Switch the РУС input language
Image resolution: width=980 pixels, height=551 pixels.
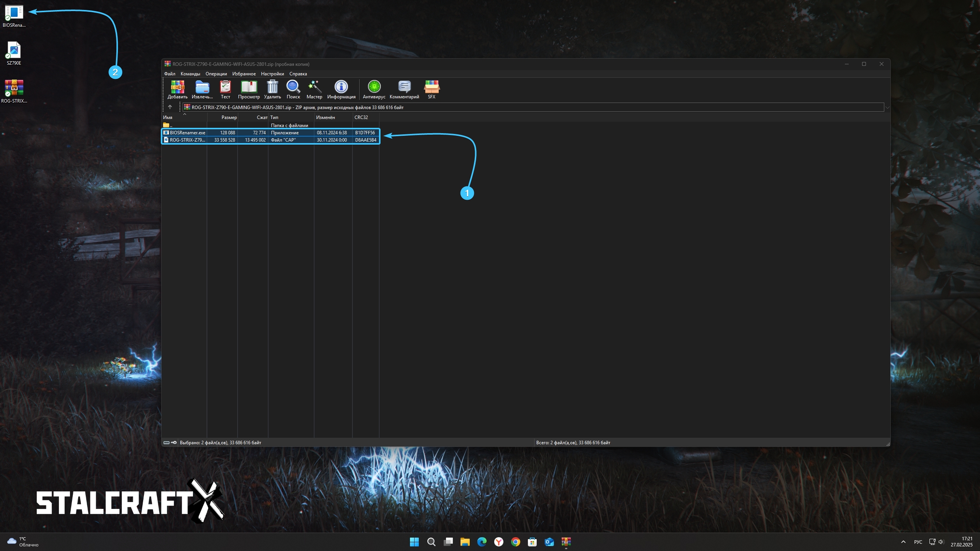918,542
